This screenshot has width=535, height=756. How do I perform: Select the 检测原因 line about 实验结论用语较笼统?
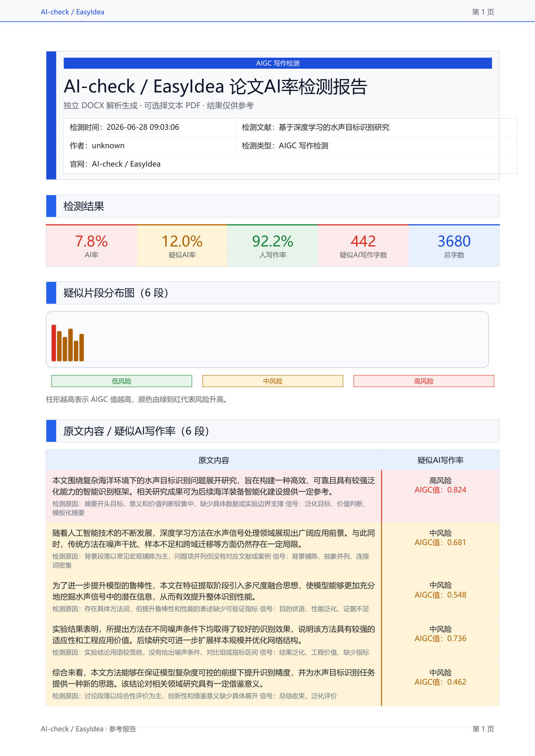[211, 653]
